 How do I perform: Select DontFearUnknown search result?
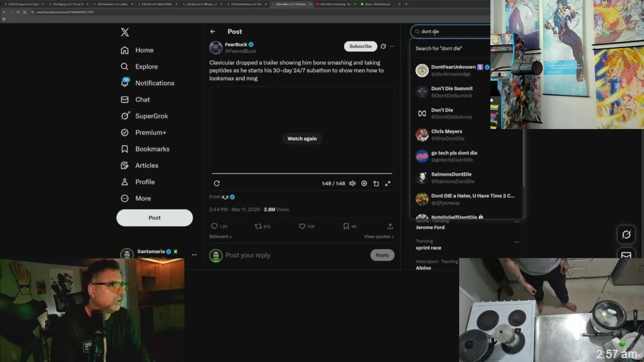tap(467, 70)
